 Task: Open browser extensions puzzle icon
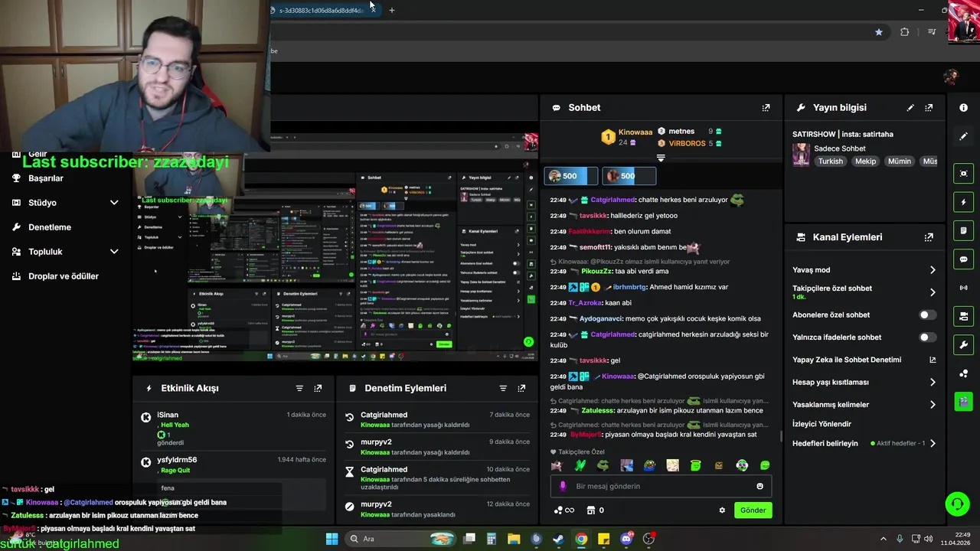tap(904, 32)
